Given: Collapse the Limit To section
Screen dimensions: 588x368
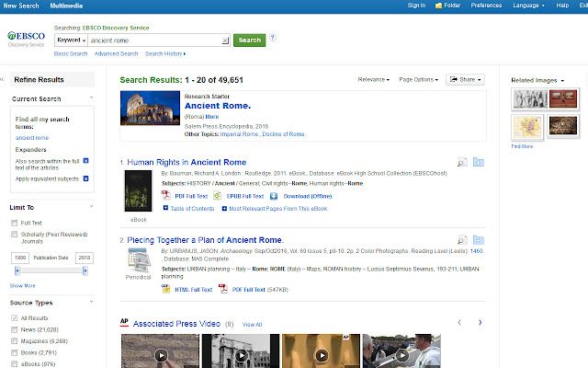Looking at the screenshot, I should (91, 206).
